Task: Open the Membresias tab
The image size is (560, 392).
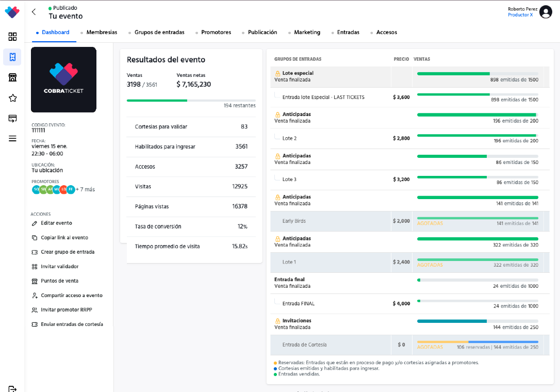Action: [x=102, y=32]
